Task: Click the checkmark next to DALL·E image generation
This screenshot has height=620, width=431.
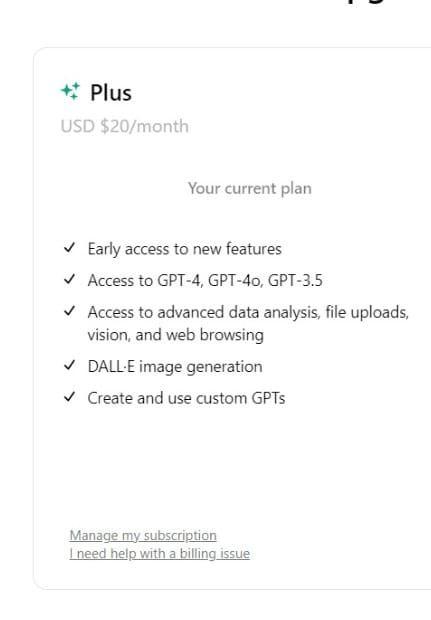Action: click(x=69, y=365)
